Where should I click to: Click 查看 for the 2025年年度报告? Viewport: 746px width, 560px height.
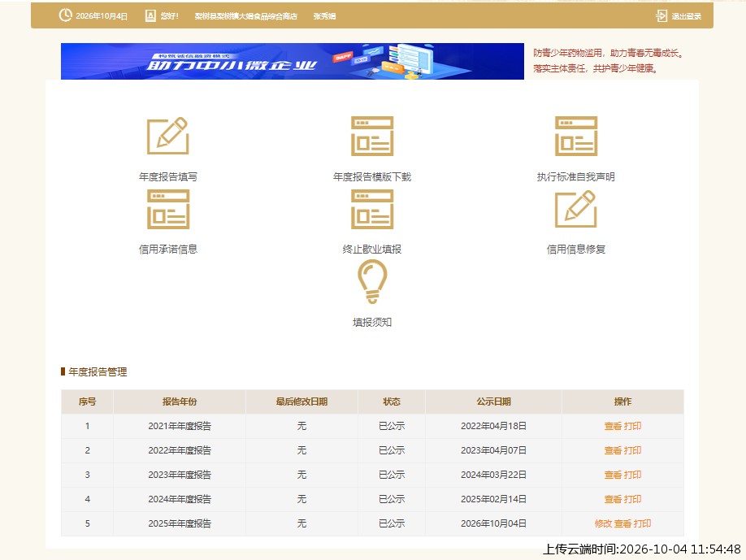point(622,523)
